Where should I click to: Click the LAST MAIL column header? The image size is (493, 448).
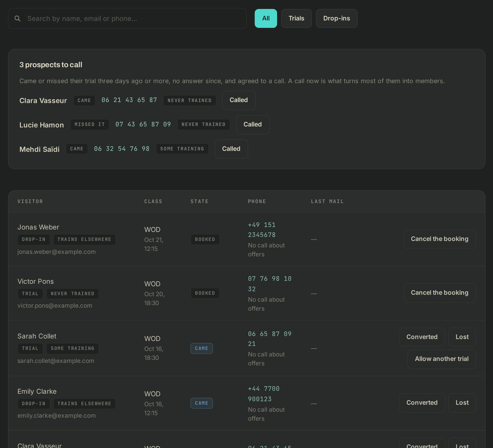click(327, 201)
